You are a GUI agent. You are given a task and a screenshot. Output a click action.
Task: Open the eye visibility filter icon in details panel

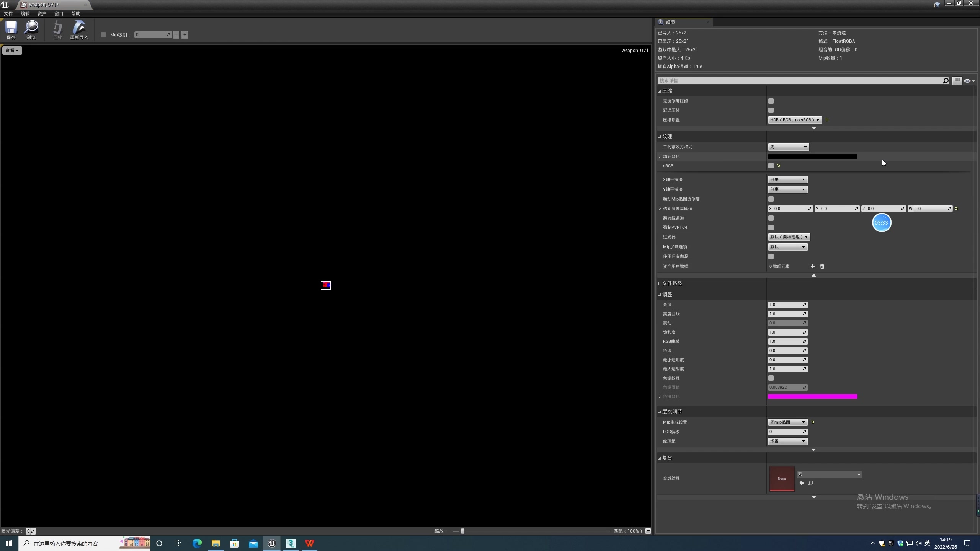click(x=968, y=81)
